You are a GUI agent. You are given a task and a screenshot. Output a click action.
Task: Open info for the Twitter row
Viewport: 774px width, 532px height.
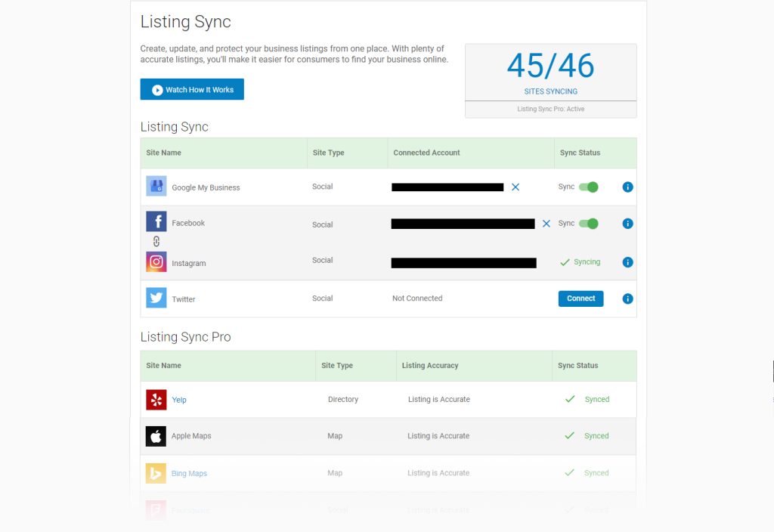(x=627, y=298)
